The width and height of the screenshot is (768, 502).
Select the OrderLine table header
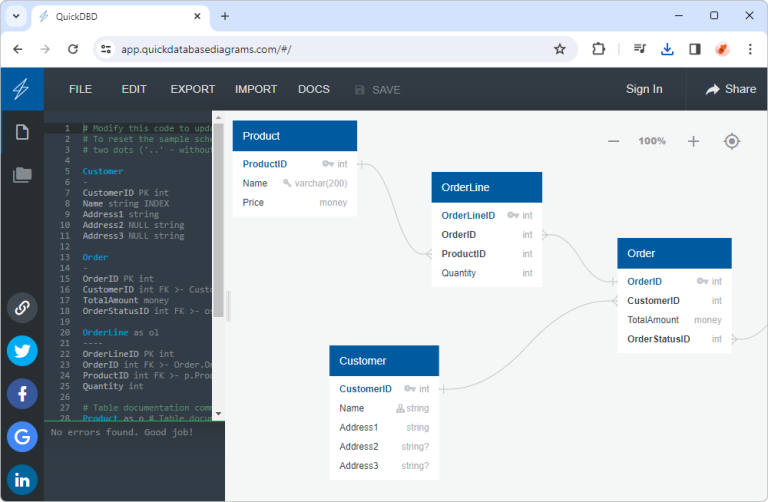pos(486,187)
